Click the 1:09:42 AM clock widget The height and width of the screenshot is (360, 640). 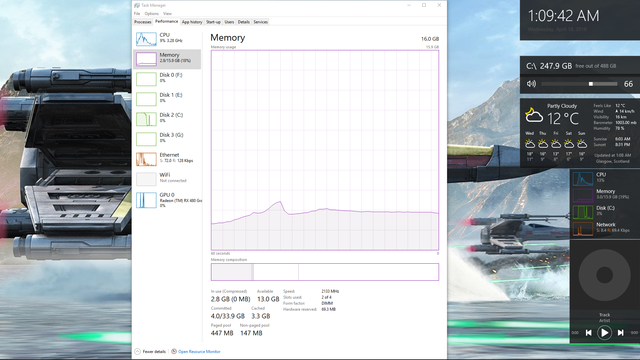[x=564, y=16]
